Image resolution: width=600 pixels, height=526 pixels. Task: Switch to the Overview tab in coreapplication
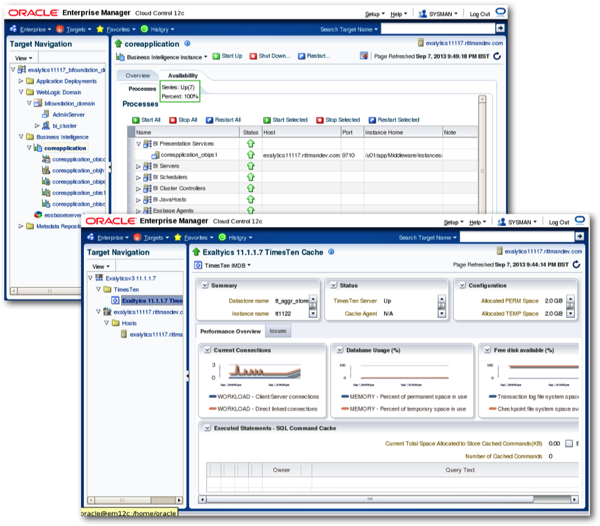coord(138,75)
